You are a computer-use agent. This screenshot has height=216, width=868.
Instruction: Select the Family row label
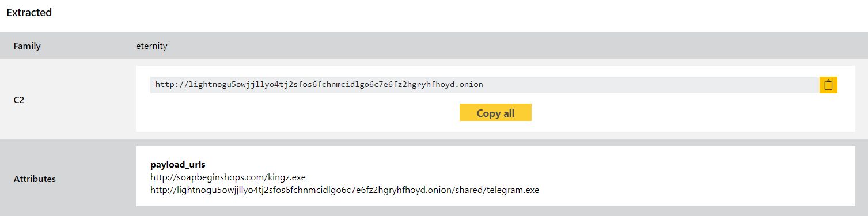(27, 46)
